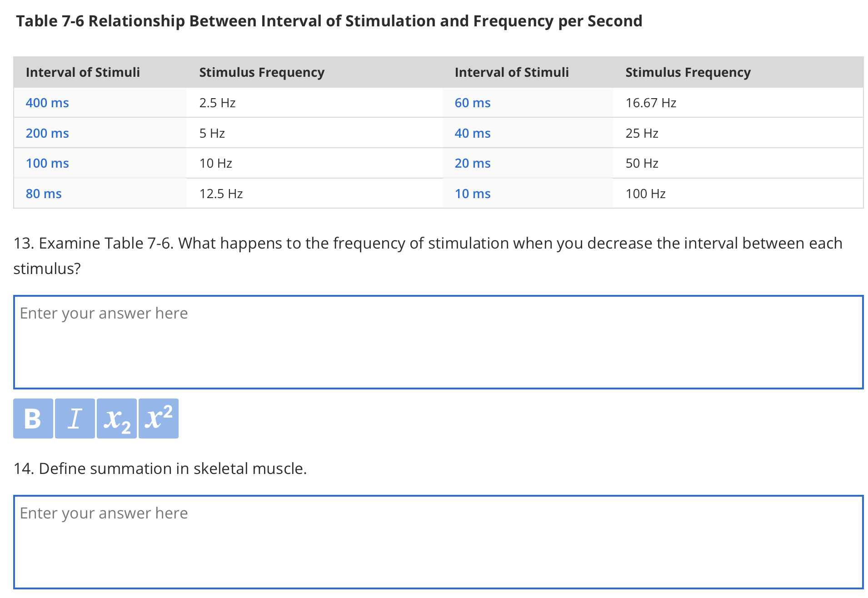Follow the 80 ms interval link

pyautogui.click(x=44, y=194)
